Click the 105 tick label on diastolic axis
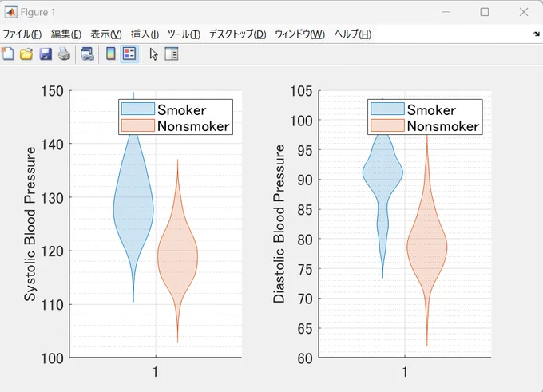Image resolution: width=543 pixels, height=392 pixels. [x=301, y=92]
